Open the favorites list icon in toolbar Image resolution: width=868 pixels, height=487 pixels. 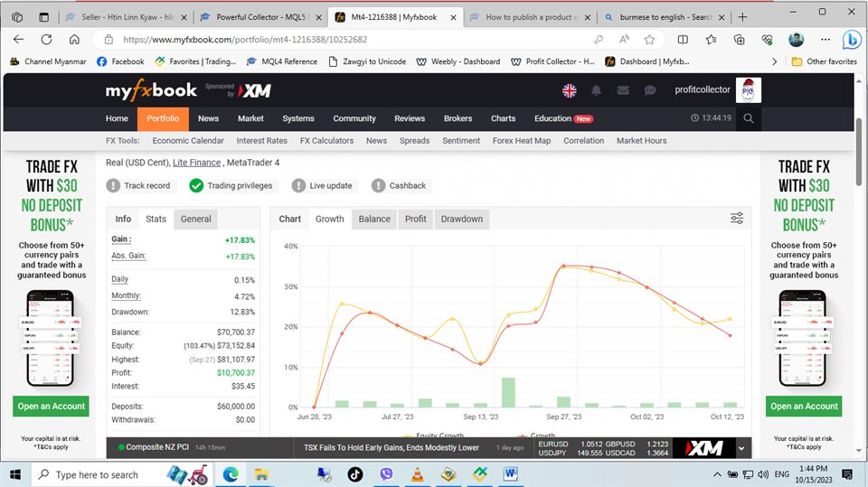(712, 39)
